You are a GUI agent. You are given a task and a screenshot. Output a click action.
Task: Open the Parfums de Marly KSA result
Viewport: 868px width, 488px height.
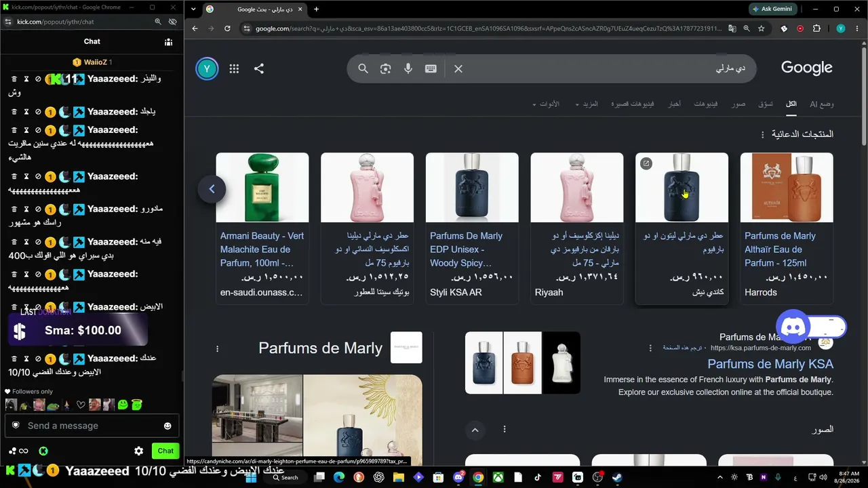(x=770, y=364)
